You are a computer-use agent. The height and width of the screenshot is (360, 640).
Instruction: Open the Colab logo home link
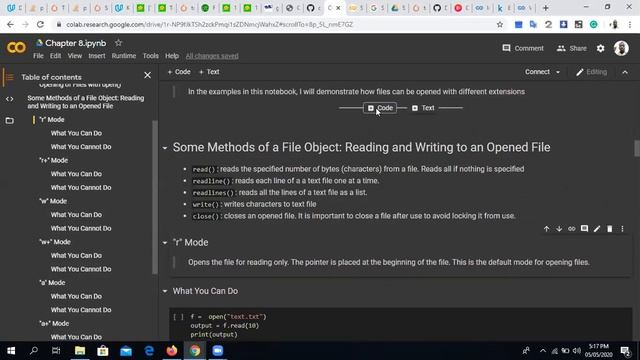click(x=16, y=48)
